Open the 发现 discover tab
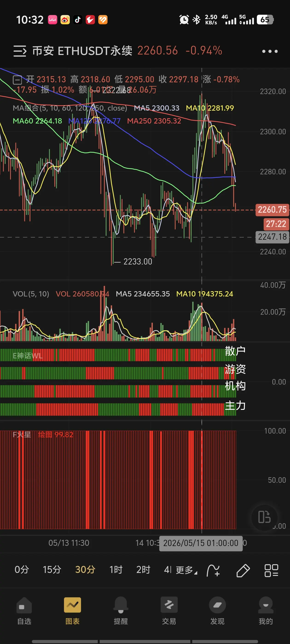 tap(217, 611)
